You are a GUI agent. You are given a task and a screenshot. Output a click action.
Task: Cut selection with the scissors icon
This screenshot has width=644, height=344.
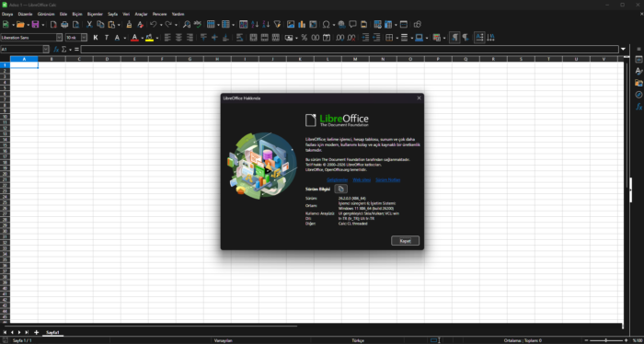point(89,25)
